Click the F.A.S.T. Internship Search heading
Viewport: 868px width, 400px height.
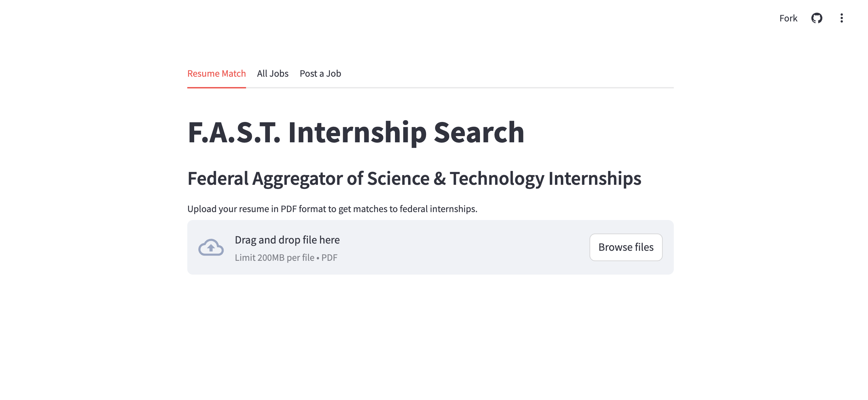[356, 132]
